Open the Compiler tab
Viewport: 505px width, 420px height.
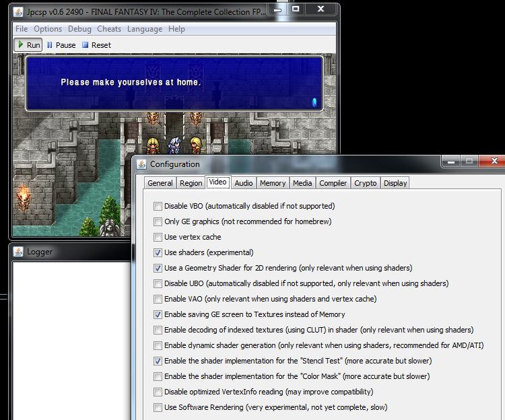coord(333,183)
